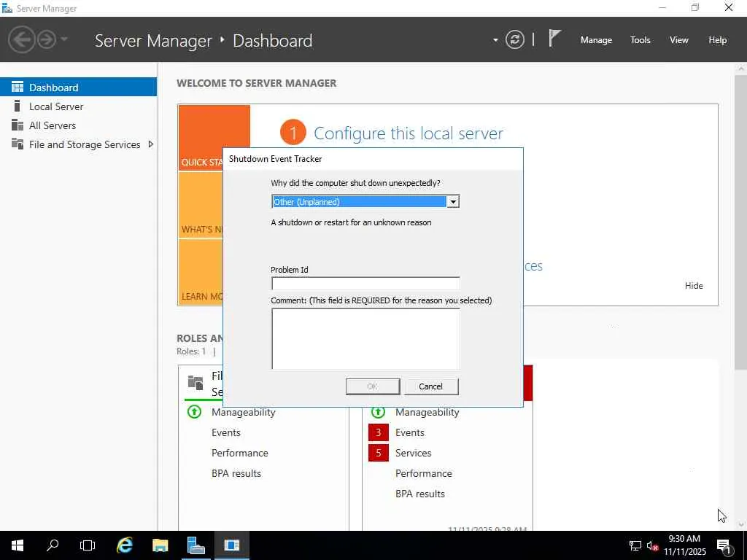Image resolution: width=747 pixels, height=560 pixels.
Task: Click the dashboard vertical scrollbar
Action: coord(741,223)
